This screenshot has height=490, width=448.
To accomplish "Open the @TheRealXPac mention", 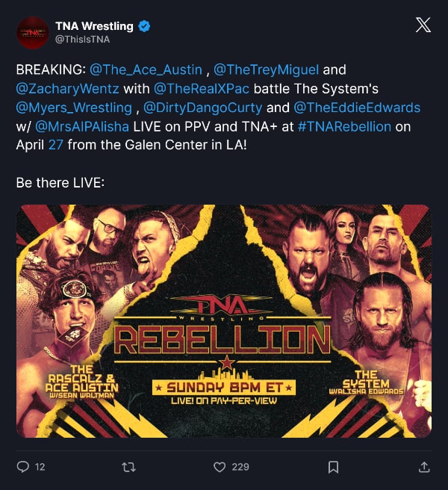I will coord(202,89).
